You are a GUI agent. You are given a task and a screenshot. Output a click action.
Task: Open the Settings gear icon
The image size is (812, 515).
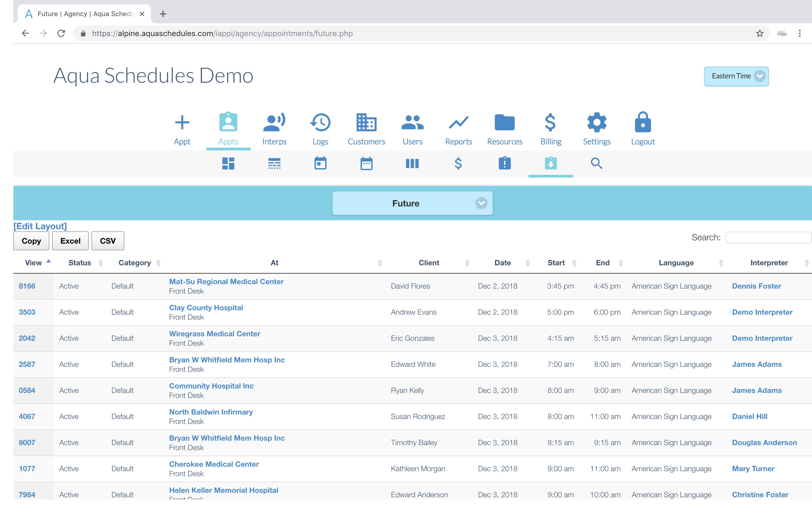pyautogui.click(x=597, y=122)
